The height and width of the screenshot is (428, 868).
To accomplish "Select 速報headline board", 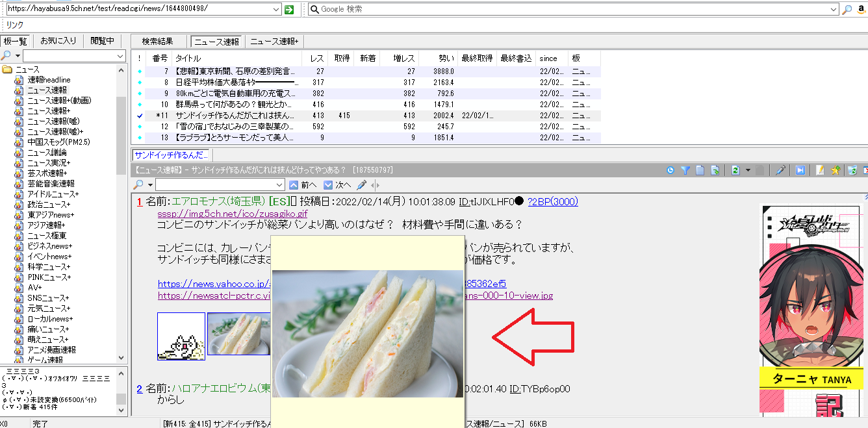I will coord(49,80).
